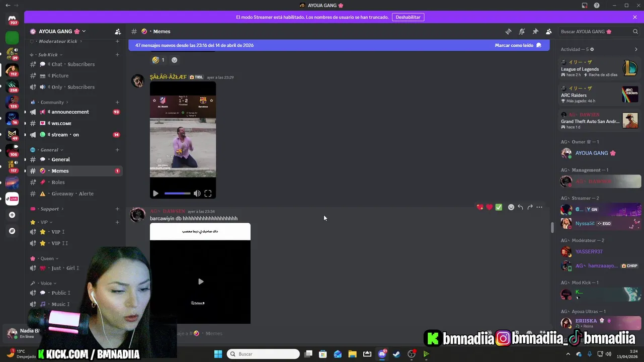Switch to the General text channel
The height and width of the screenshot is (362, 644).
(x=74, y=159)
